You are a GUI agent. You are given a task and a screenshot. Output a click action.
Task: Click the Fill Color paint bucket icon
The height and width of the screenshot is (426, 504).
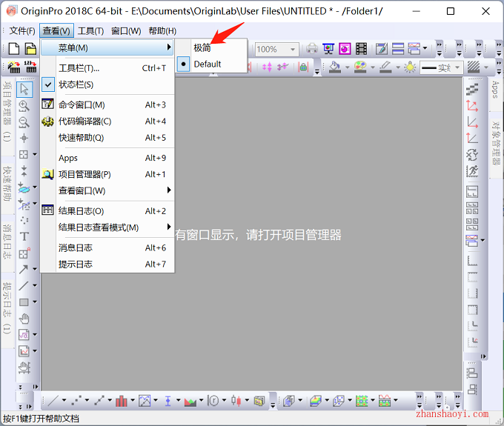click(x=335, y=67)
